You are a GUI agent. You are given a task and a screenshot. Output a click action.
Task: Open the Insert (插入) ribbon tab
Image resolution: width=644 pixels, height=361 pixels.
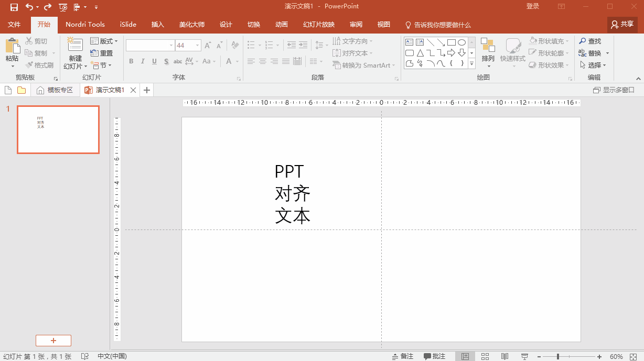[157, 25]
